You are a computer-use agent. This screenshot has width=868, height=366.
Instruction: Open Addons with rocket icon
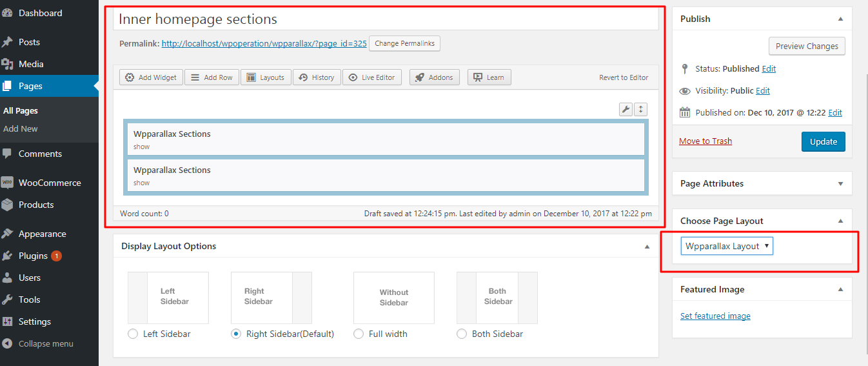(435, 77)
